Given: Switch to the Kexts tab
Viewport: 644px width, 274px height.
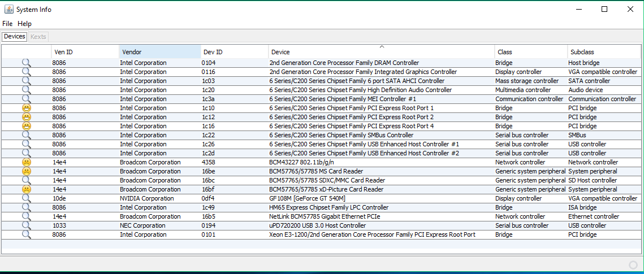Looking at the screenshot, I should pos(38,37).
